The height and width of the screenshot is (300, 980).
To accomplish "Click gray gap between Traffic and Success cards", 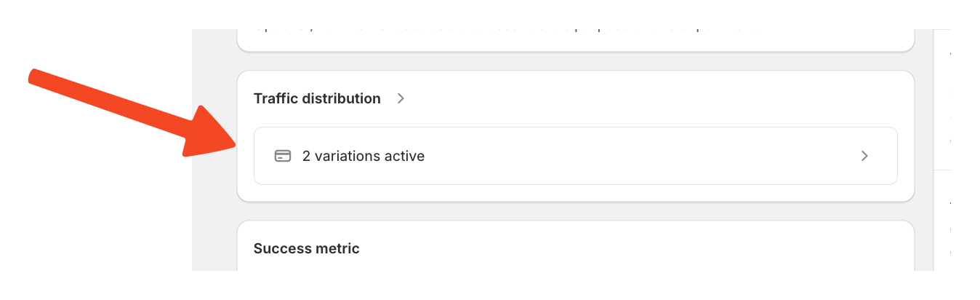I will (574, 211).
